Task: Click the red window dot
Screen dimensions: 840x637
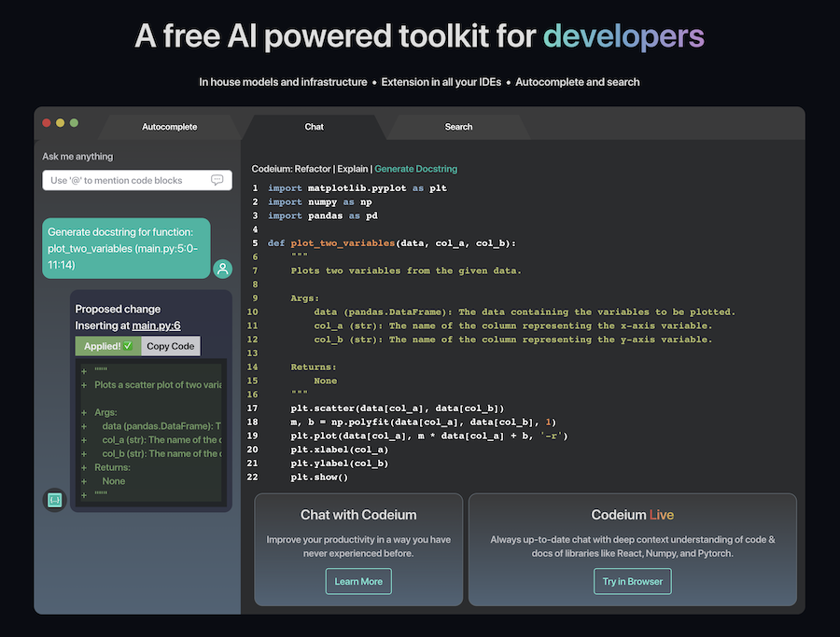Action: pyautogui.click(x=47, y=122)
